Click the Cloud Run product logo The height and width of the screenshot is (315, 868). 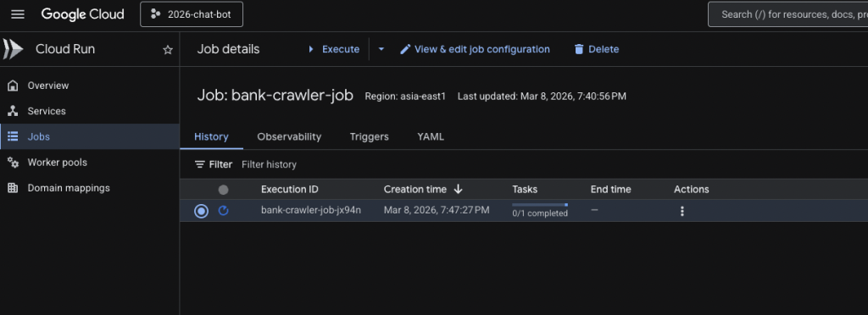13,49
